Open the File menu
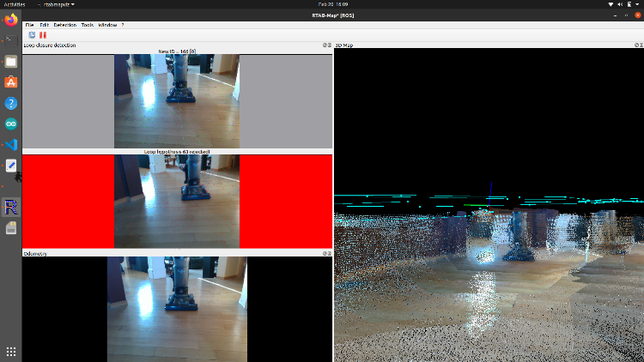The width and height of the screenshot is (644, 362). point(29,25)
